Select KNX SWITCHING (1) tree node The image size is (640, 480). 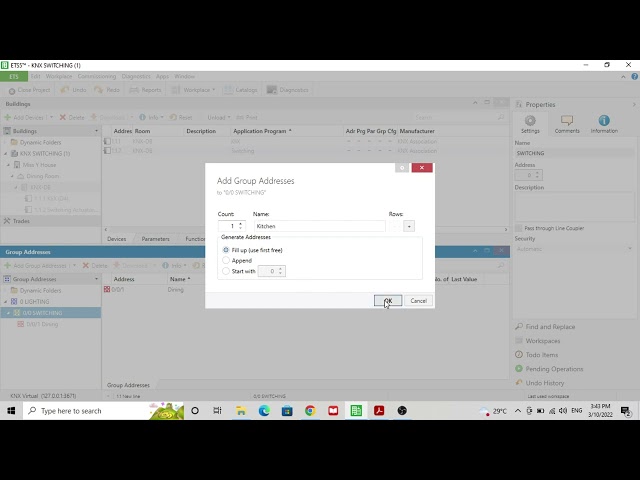44,153
